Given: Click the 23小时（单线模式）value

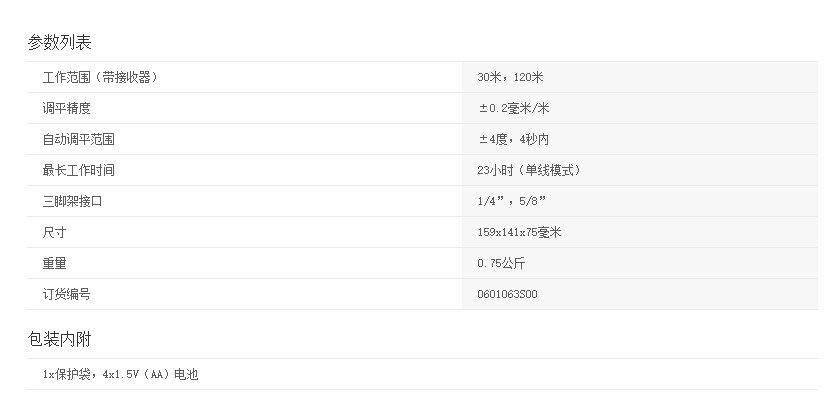Looking at the screenshot, I should (x=529, y=170).
